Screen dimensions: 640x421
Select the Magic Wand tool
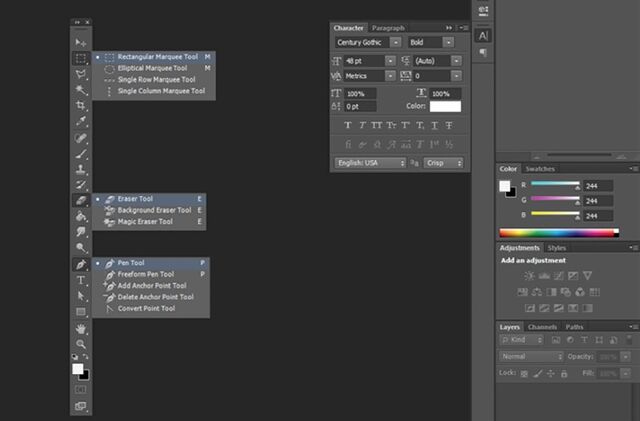click(x=81, y=89)
